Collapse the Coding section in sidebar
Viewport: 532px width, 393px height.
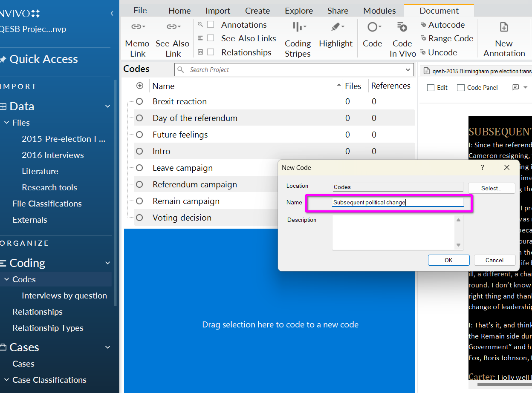tap(107, 263)
